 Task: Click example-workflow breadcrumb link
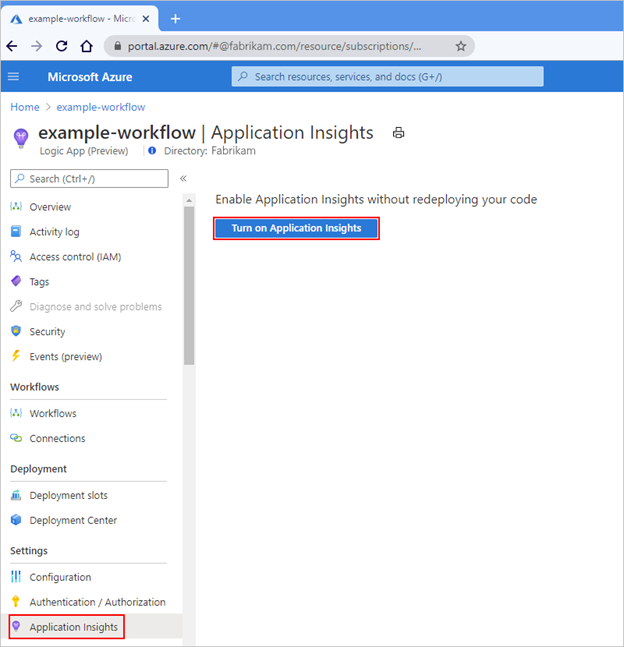101,107
